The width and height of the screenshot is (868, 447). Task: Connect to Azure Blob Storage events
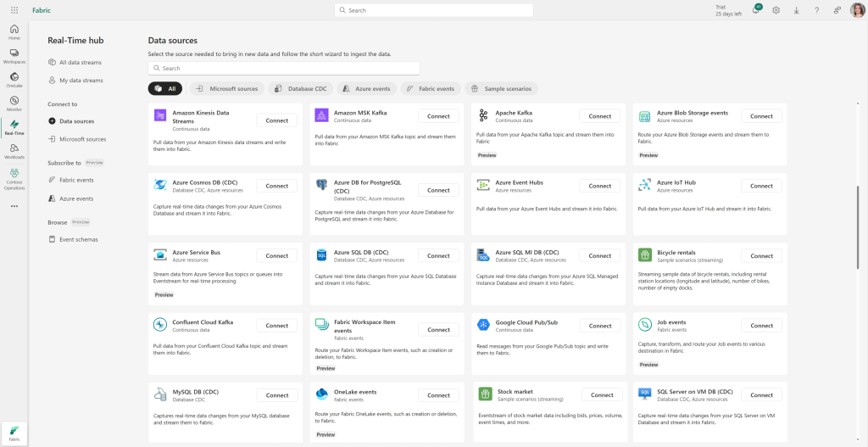point(762,116)
